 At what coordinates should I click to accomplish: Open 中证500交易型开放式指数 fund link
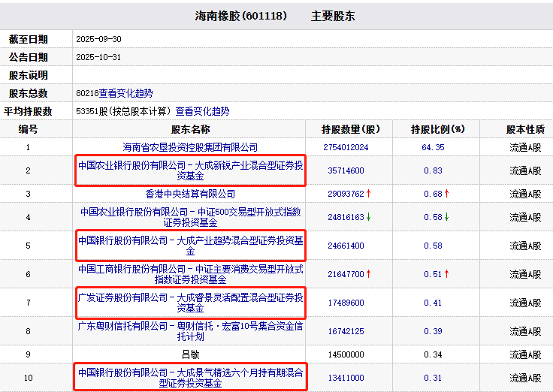coord(190,217)
